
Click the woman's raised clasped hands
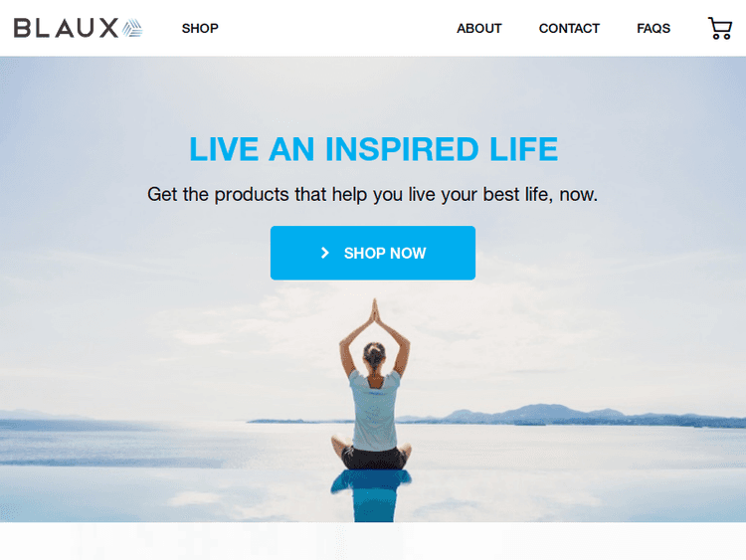[375, 310]
